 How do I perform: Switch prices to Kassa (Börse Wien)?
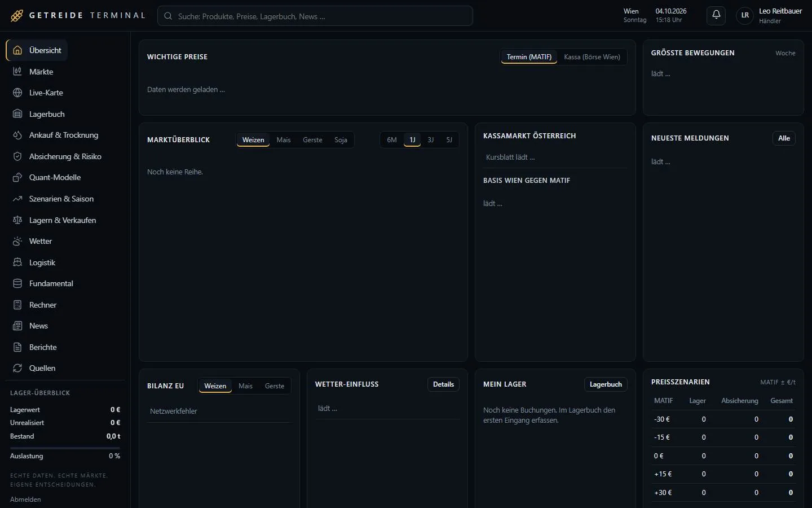(592, 57)
